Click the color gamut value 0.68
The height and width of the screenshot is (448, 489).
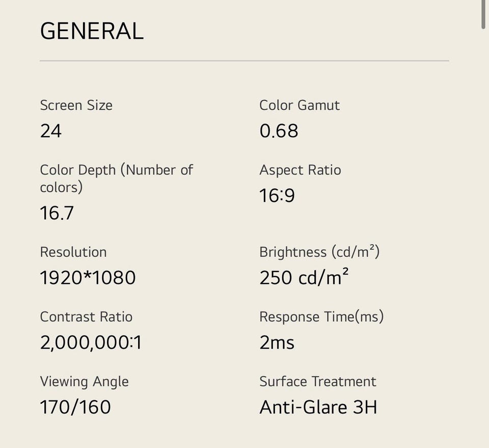click(279, 131)
